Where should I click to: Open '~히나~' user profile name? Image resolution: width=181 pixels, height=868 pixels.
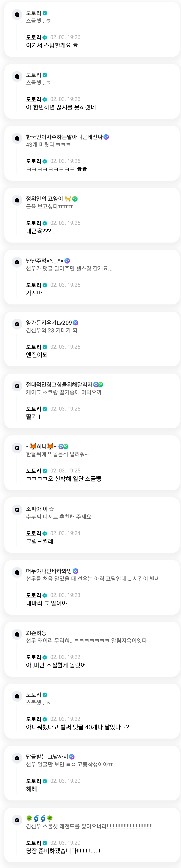(x=42, y=446)
